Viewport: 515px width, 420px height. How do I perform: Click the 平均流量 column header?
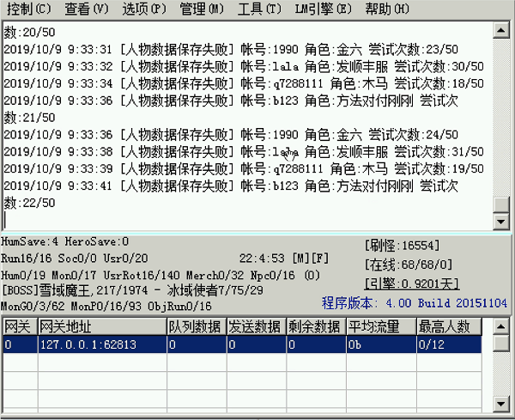(381, 326)
